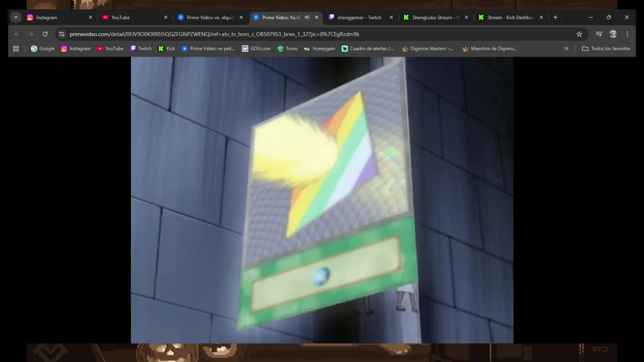This screenshot has width=644, height=362.
Task: Switch to the Prime Video: ve, alquila tab
Action: tap(210, 17)
